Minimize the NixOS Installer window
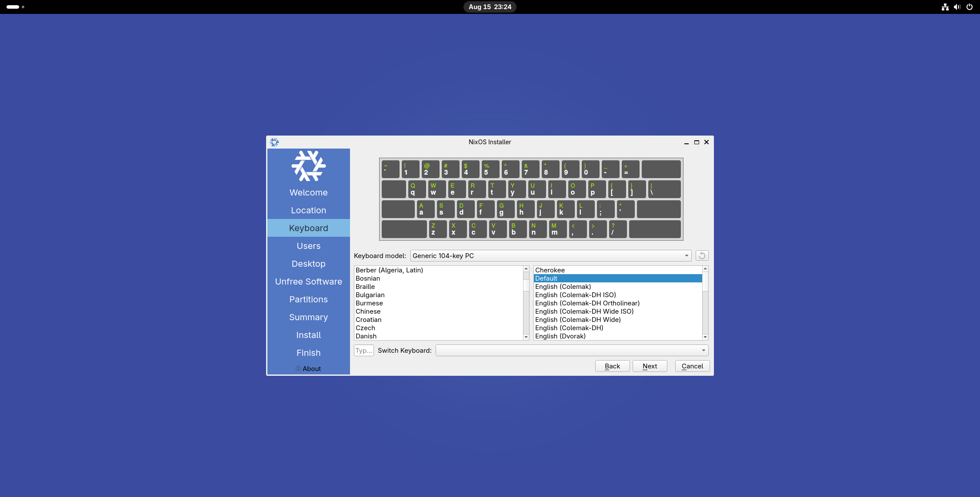The width and height of the screenshot is (980, 497). 687,142
